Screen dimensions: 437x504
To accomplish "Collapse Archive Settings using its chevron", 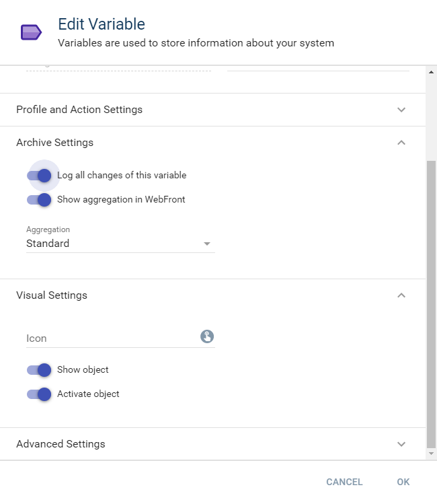I will [401, 143].
